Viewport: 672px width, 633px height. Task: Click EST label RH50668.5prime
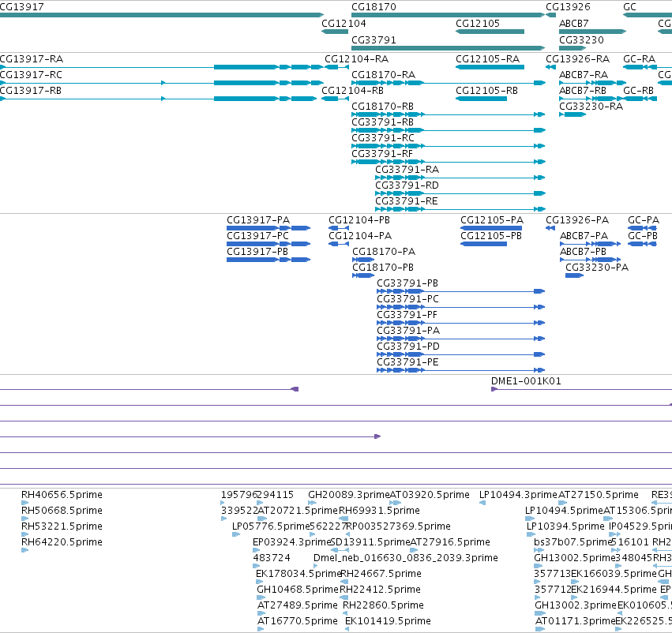tap(62, 511)
